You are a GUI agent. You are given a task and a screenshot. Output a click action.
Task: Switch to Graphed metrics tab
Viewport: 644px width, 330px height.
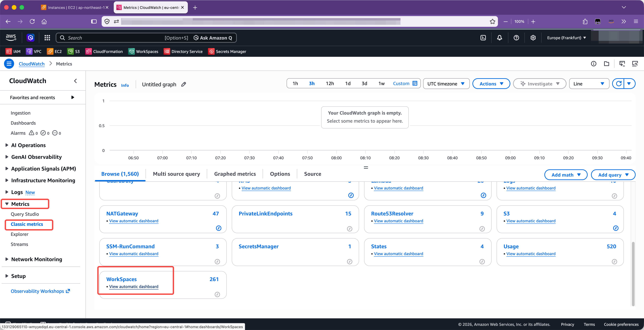[235, 174]
